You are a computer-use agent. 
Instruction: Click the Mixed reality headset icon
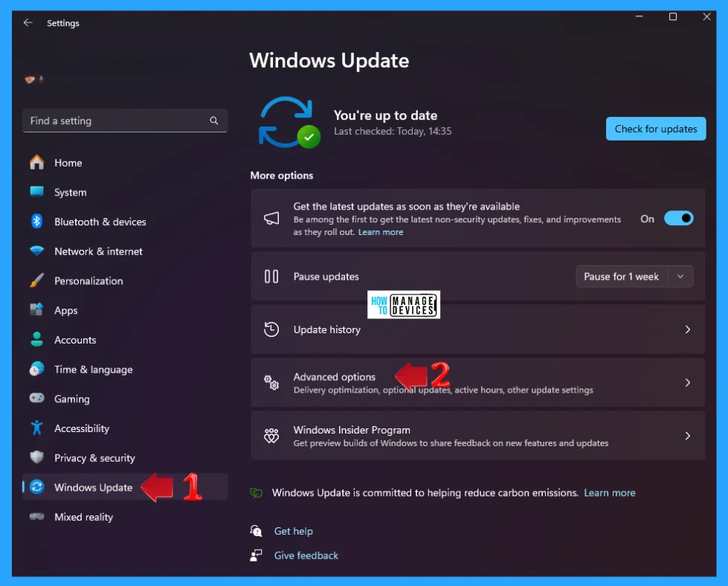pos(36,516)
